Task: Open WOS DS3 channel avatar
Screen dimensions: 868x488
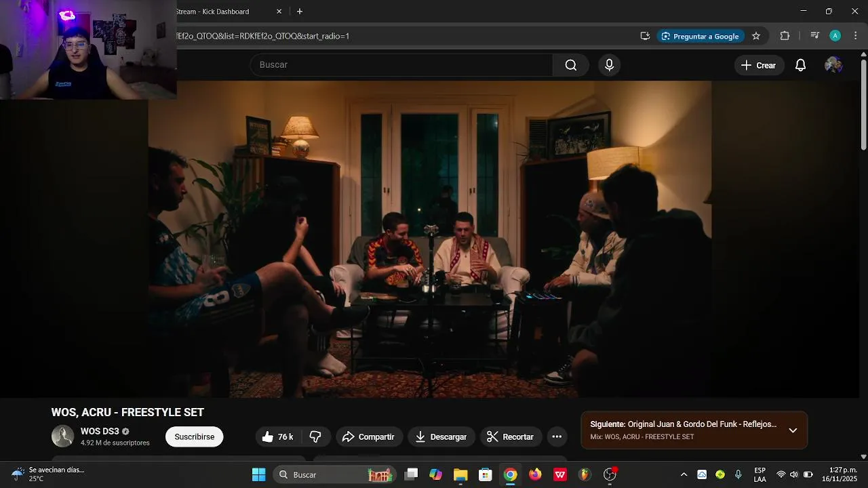Action: point(62,436)
